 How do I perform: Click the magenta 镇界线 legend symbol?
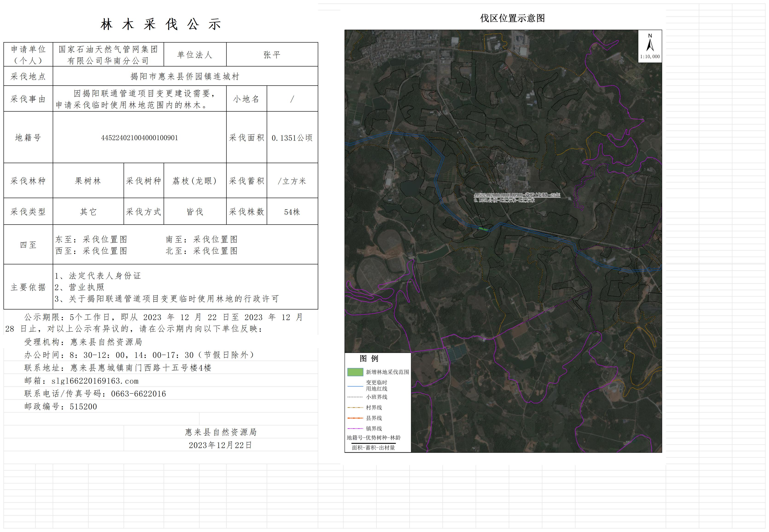tap(355, 429)
